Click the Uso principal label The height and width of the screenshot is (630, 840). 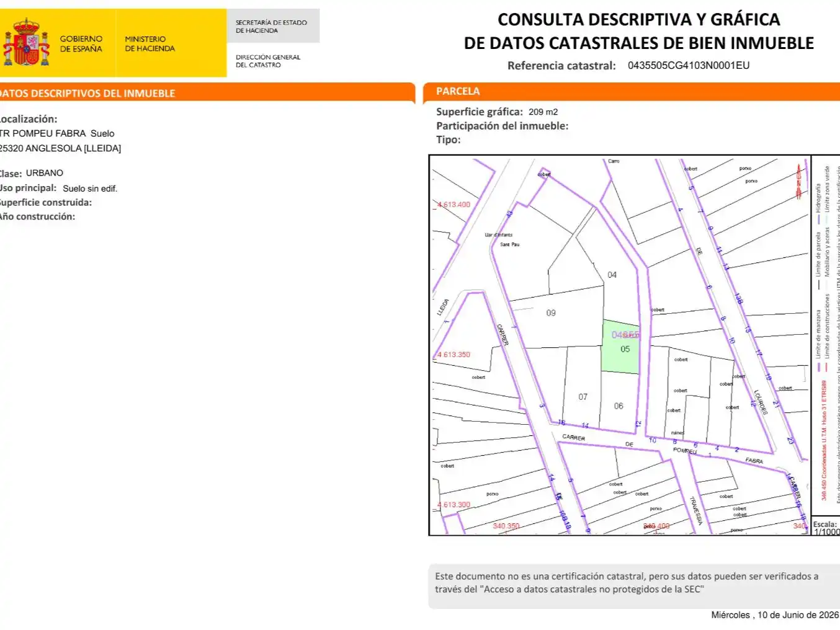point(28,188)
